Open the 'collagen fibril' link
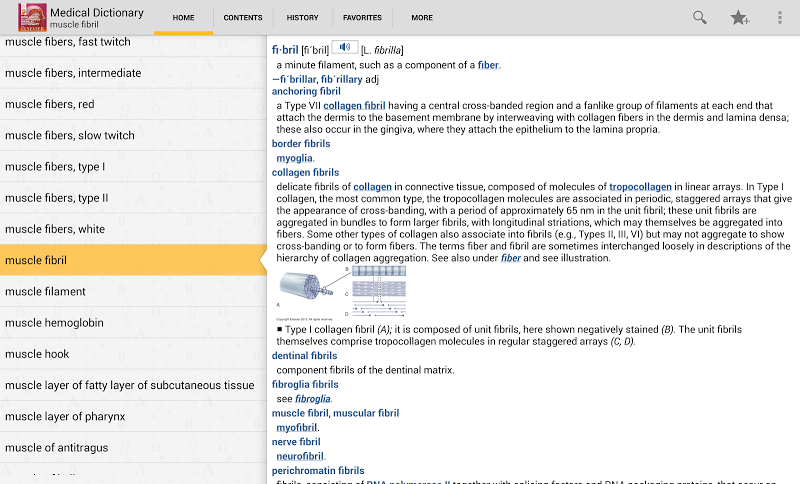The height and width of the screenshot is (484, 800). pyautogui.click(x=354, y=106)
